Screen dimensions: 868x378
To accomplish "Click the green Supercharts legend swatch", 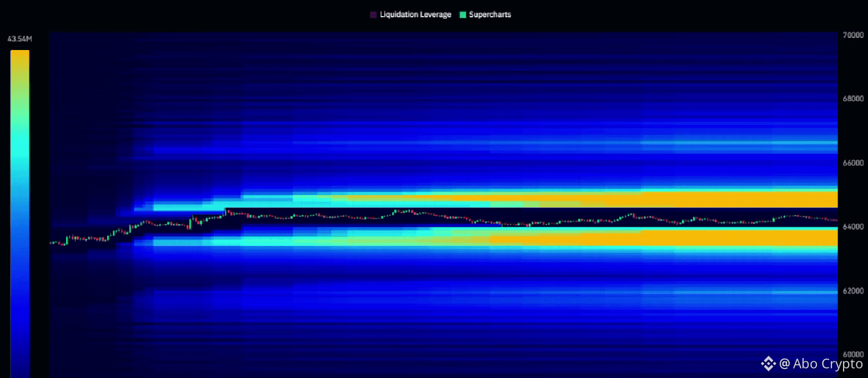I will click(462, 14).
